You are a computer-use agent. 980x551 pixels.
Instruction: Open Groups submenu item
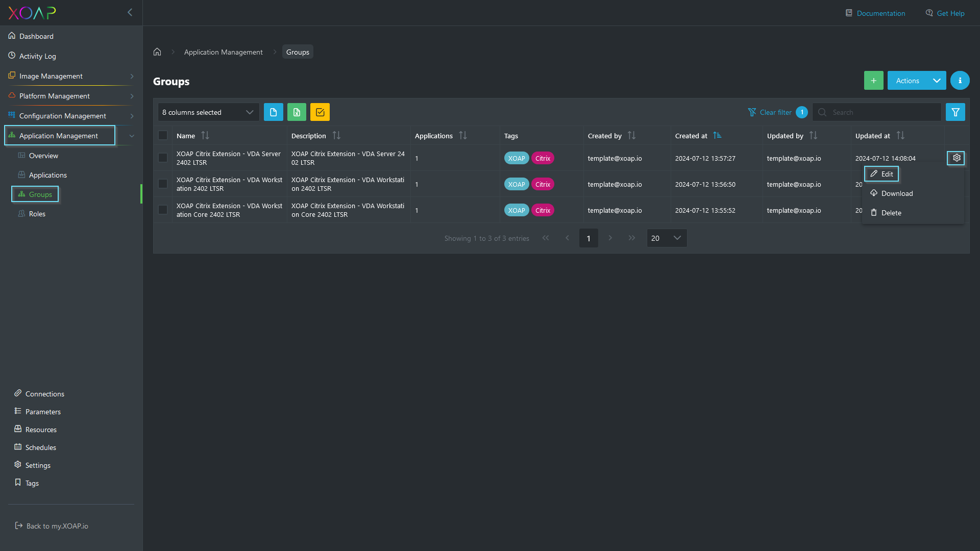35,194
